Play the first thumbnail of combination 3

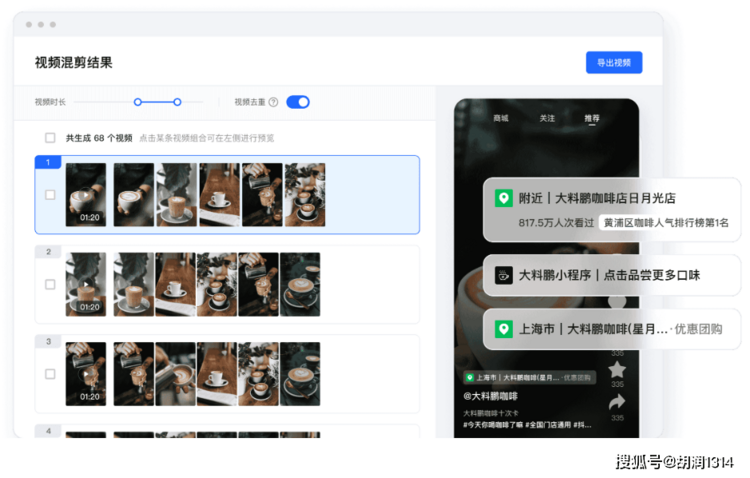tap(86, 374)
